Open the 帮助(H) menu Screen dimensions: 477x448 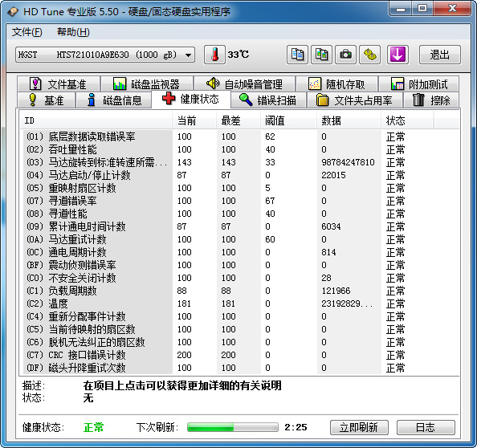(73, 32)
